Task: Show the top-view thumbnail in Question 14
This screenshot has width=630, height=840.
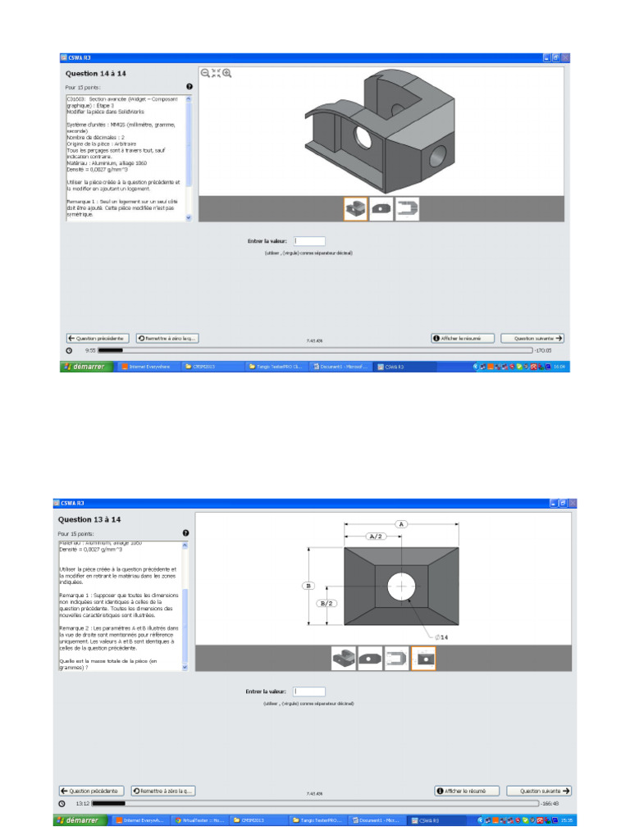Action: click(x=407, y=209)
